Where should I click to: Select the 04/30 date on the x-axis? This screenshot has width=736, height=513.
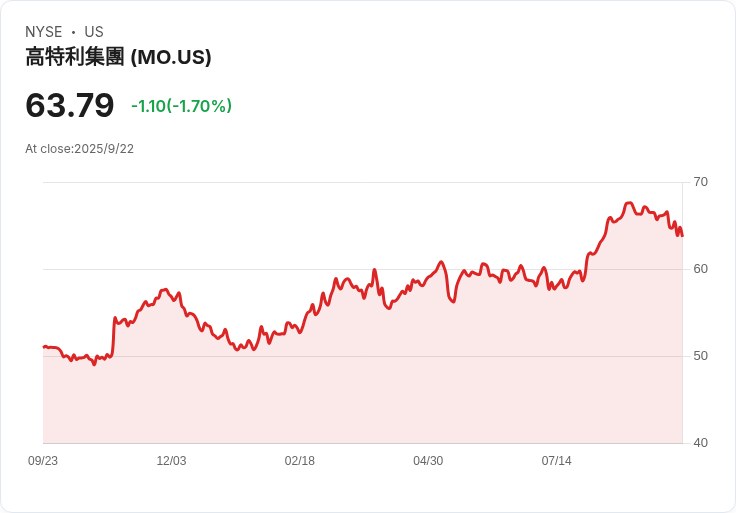pos(428,461)
